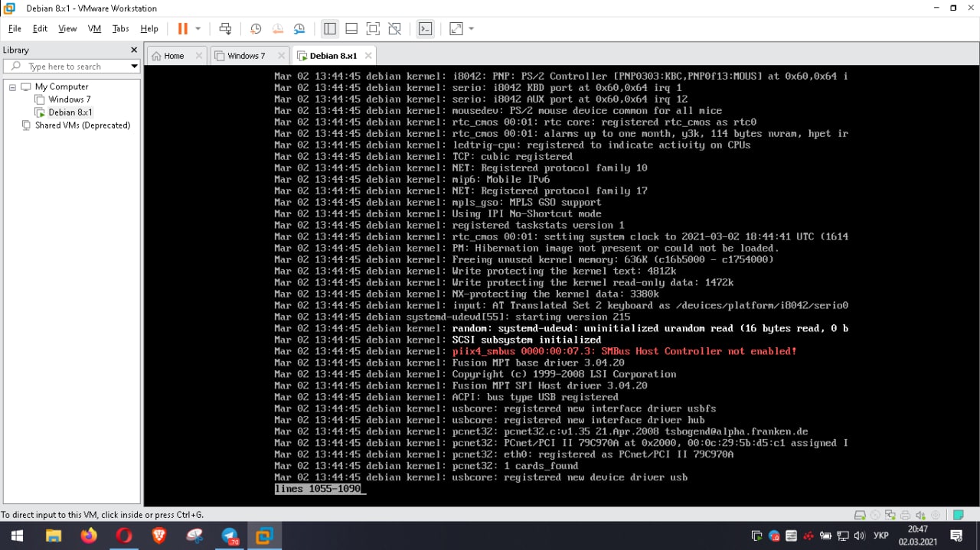Open the clock showing 20:47
The height and width of the screenshot is (550, 980).
point(918,535)
